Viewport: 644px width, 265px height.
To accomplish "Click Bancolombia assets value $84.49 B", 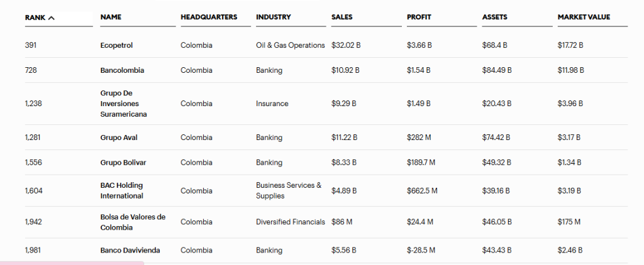I will tap(497, 70).
